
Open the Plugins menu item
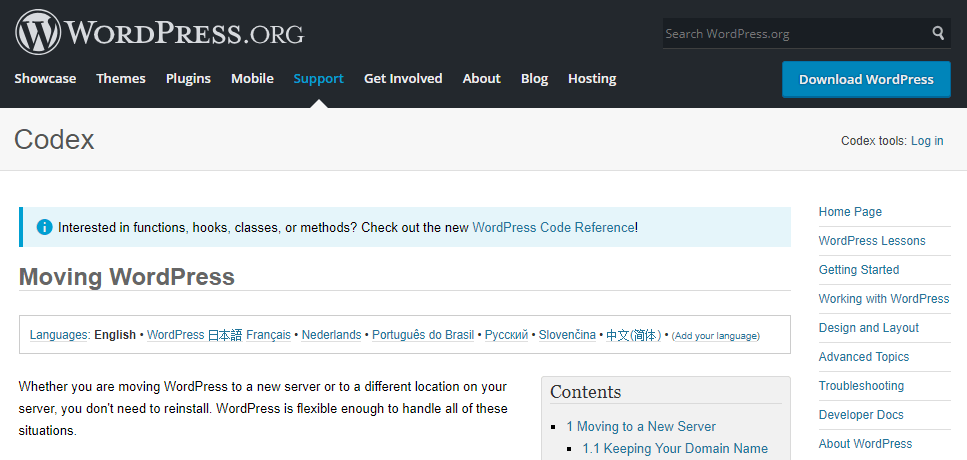click(x=188, y=78)
